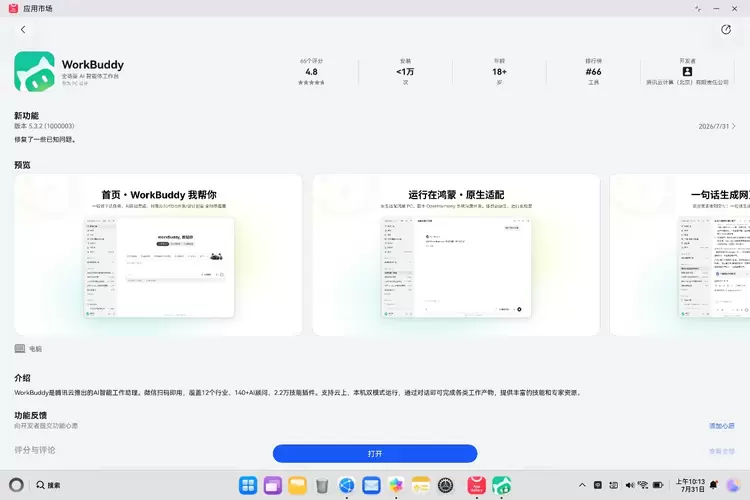The height and width of the screenshot is (500, 750).
Task: Go back with the left arrow
Action: pos(23,30)
